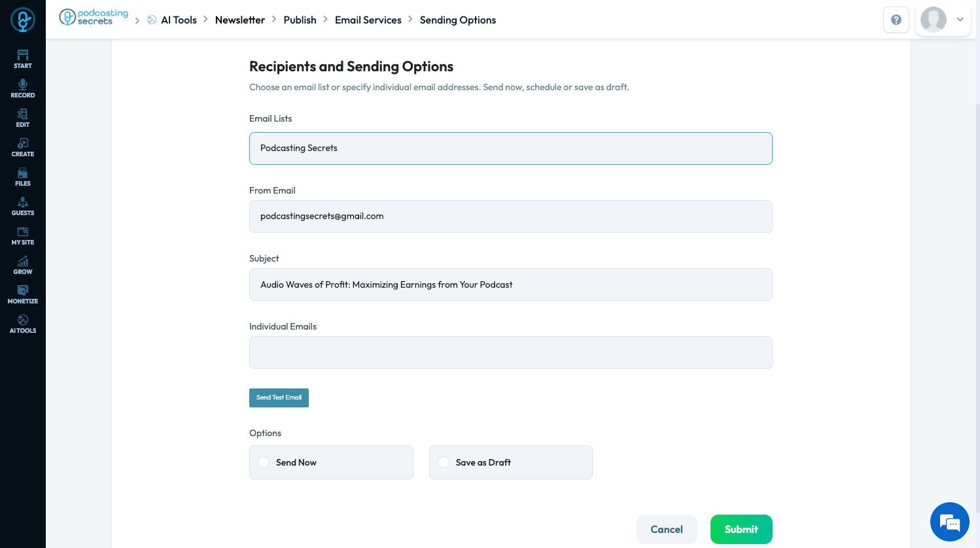Open the live chat widget
Screen dimensions: 980x548
coord(949,522)
